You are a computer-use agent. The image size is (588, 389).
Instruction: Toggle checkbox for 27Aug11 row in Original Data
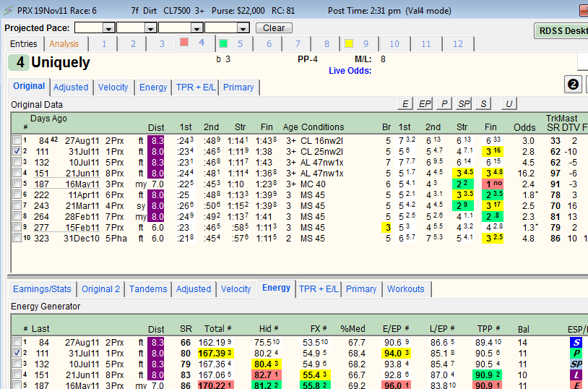click(x=17, y=140)
